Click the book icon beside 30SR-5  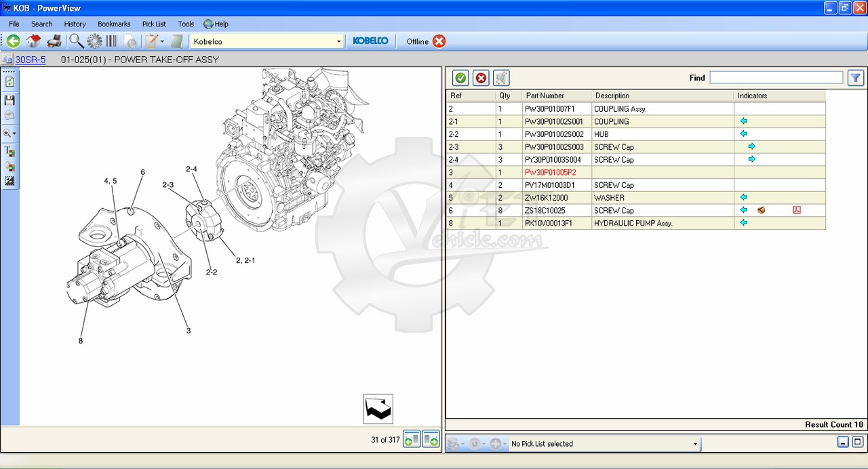(x=7, y=60)
